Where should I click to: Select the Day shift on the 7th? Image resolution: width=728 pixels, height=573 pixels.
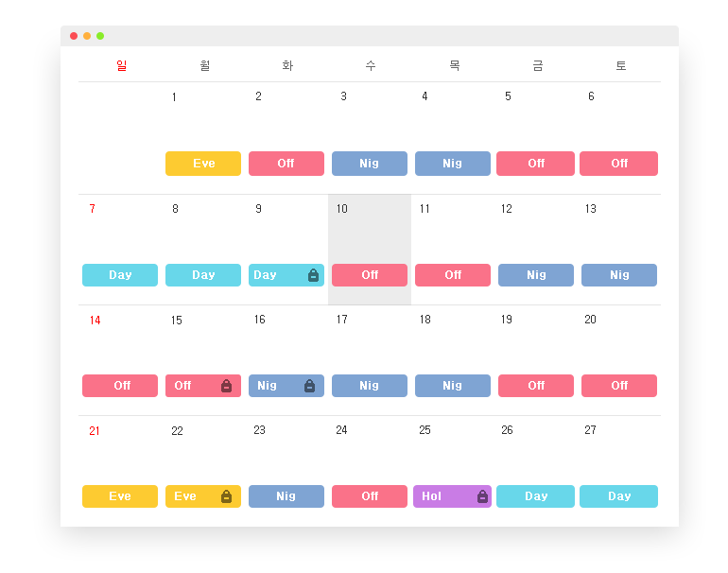[x=120, y=275]
